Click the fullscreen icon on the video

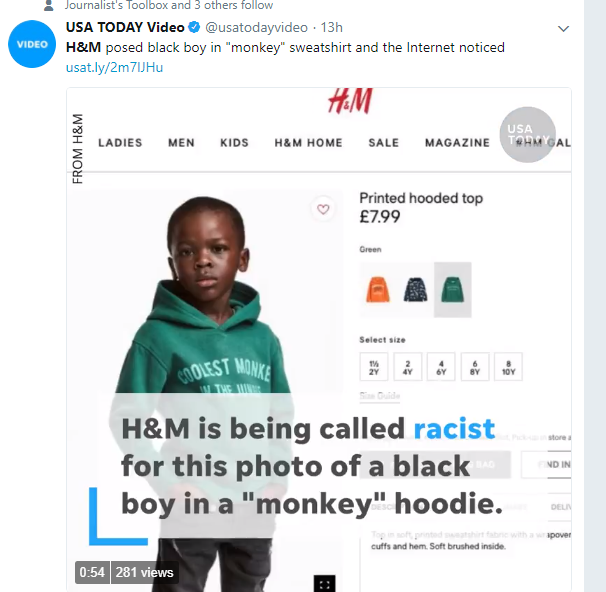point(323,582)
